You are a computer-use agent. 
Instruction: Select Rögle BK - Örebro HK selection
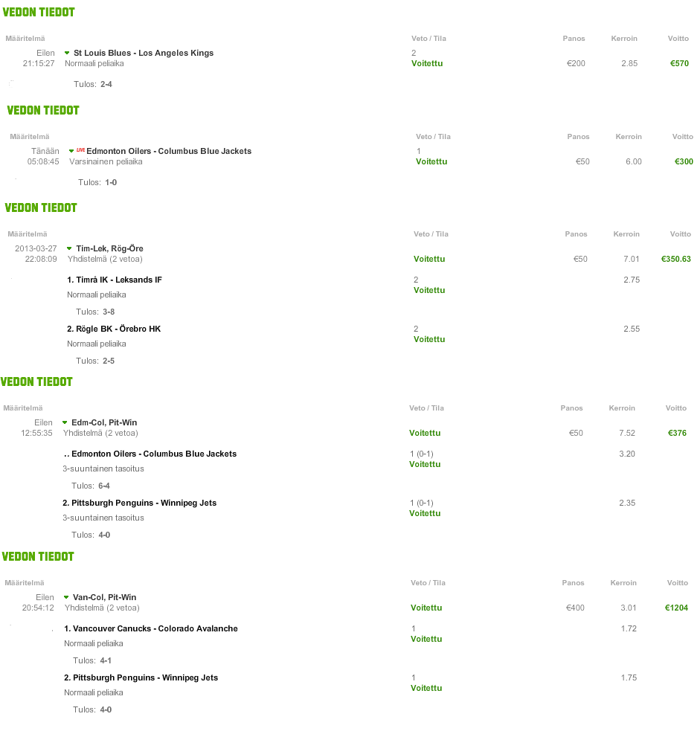114,329
